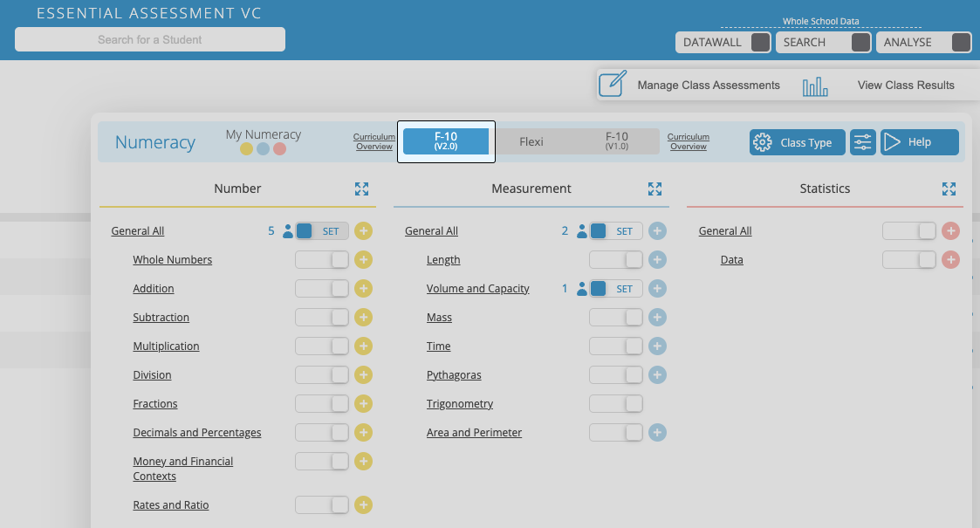Select the Flexi tab
The image size is (980, 528).
point(531,142)
